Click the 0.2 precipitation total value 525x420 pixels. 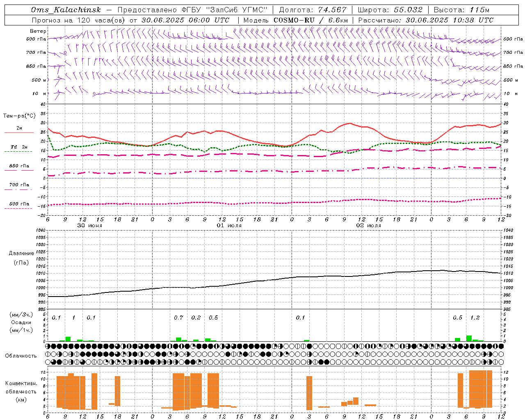pyautogui.click(x=196, y=318)
